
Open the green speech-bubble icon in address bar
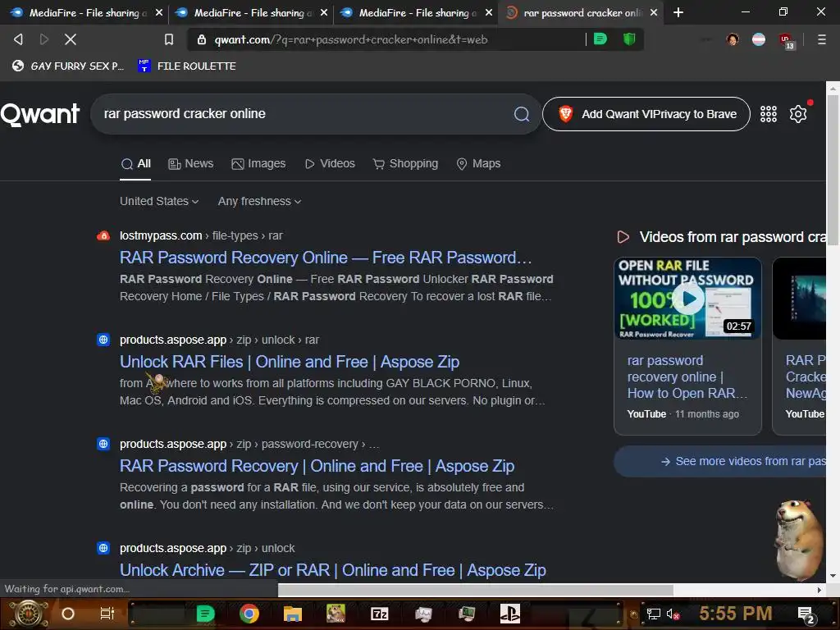coord(600,39)
